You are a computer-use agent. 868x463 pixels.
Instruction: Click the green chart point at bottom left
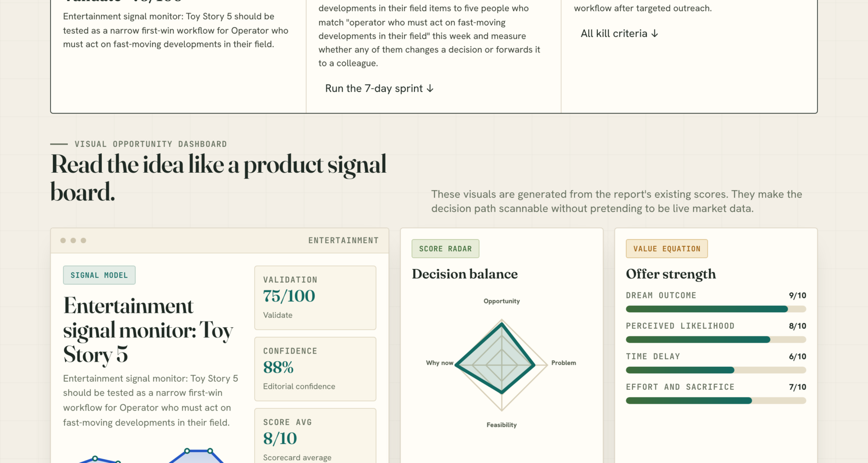pos(95,458)
